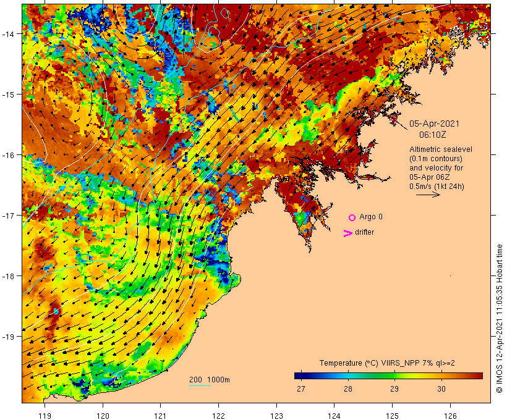Click longitude axis label 120
This screenshot has height=420, width=507.
tap(103, 416)
